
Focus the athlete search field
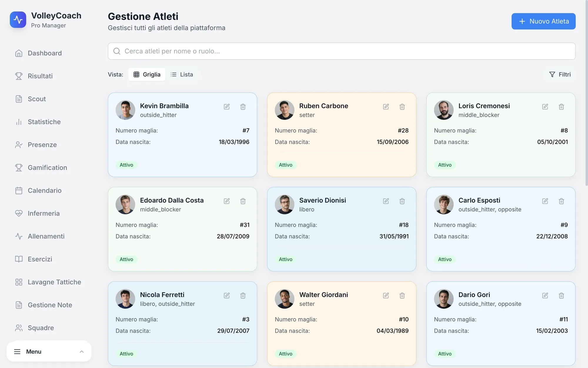tap(342, 51)
